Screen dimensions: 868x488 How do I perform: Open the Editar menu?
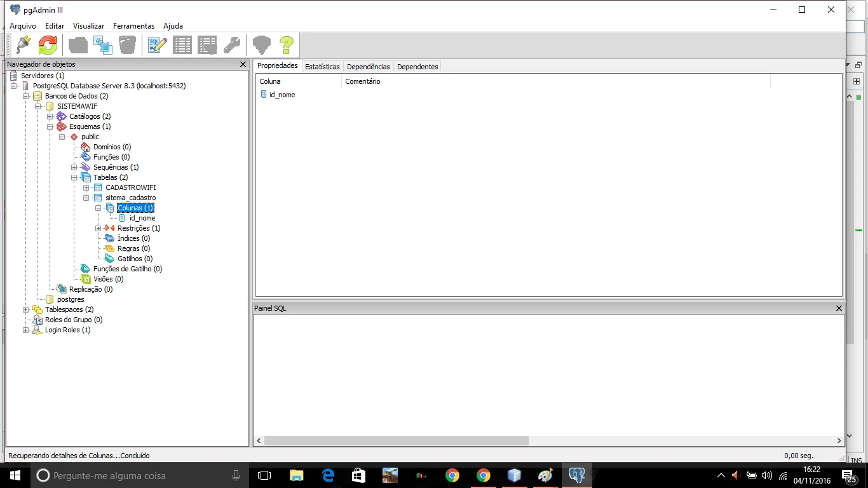[55, 26]
